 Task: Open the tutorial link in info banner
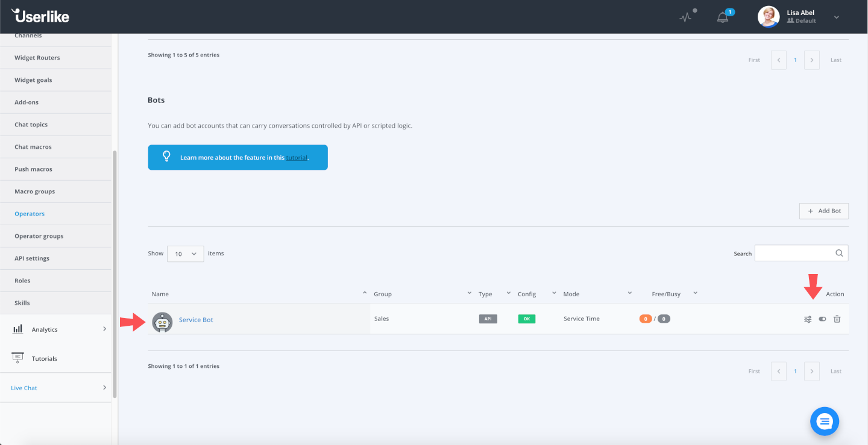pyautogui.click(x=297, y=158)
